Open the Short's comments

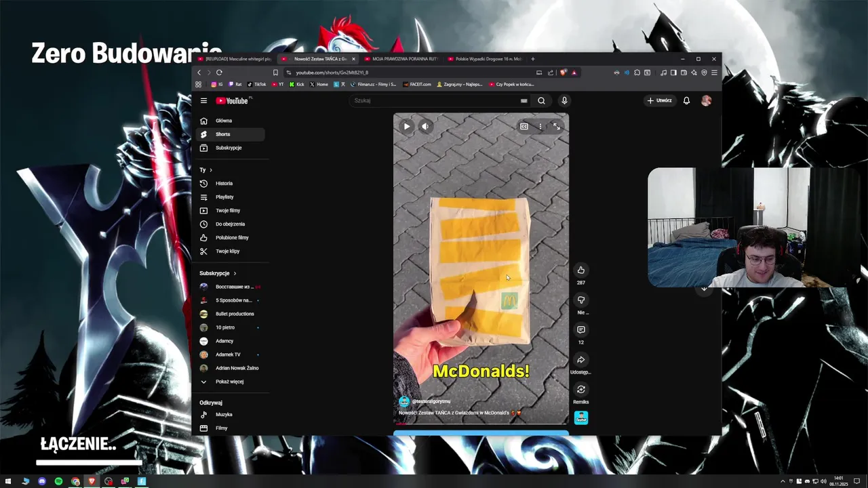tap(580, 329)
